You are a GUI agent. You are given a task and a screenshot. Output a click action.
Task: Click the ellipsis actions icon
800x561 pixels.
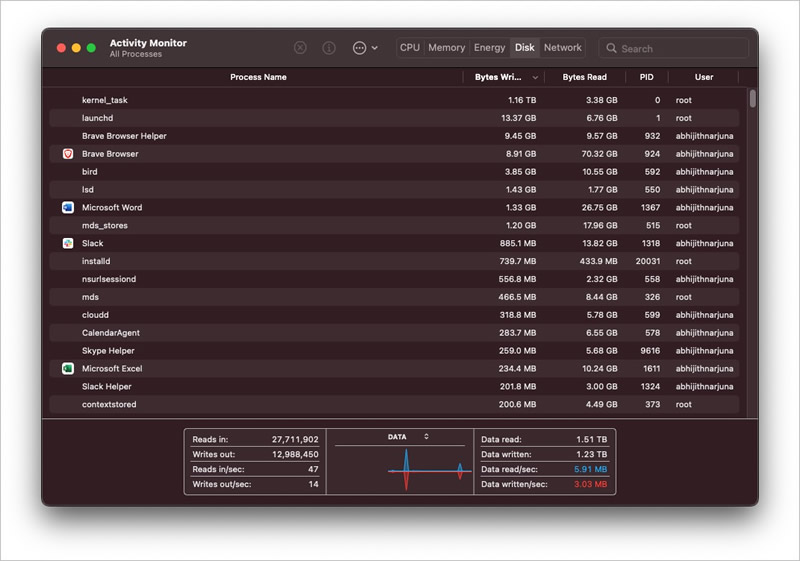(359, 48)
